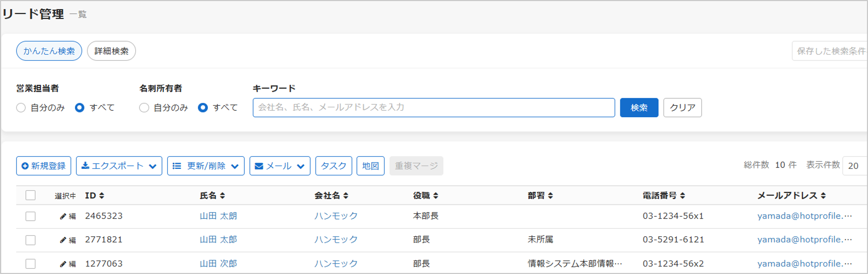Open the エクスポート dropdown
The height and width of the screenshot is (274, 868).
click(x=119, y=166)
